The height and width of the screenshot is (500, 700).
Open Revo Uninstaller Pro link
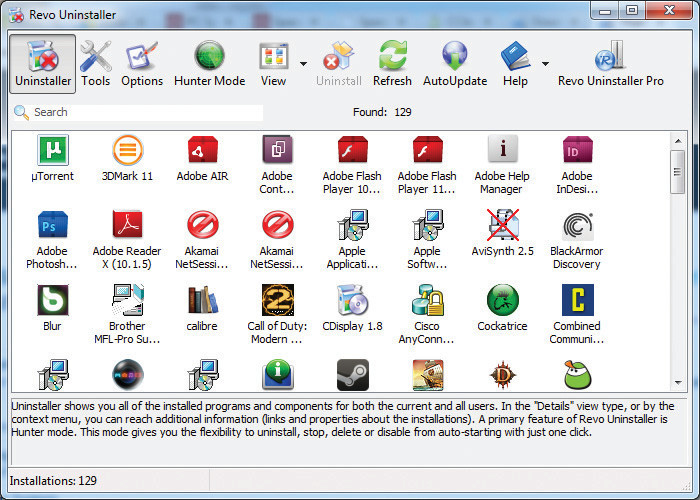[x=610, y=63]
